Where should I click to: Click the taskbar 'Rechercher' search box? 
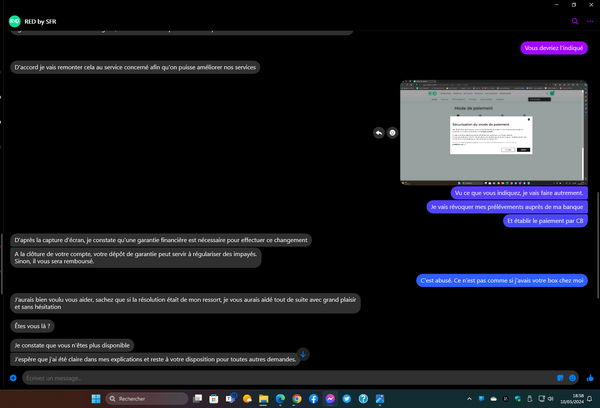138,398
